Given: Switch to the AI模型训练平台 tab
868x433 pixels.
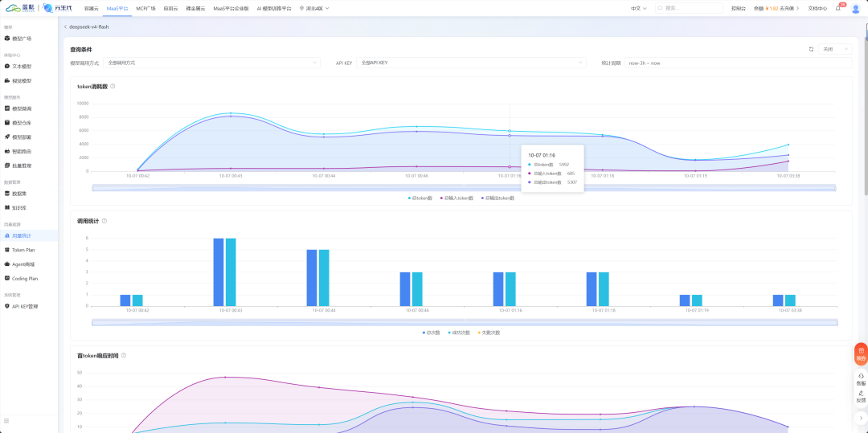Looking at the screenshot, I should coord(274,8).
